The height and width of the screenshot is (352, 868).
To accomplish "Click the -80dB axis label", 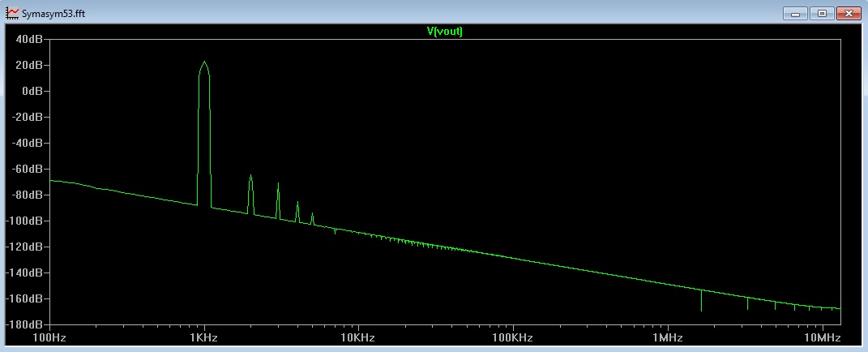I will coord(27,195).
